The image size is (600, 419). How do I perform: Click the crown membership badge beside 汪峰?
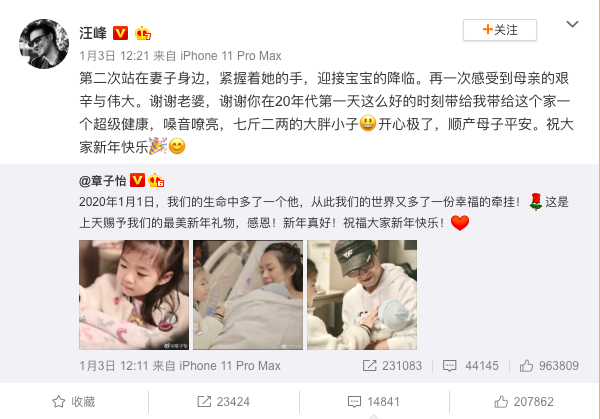pos(142,33)
